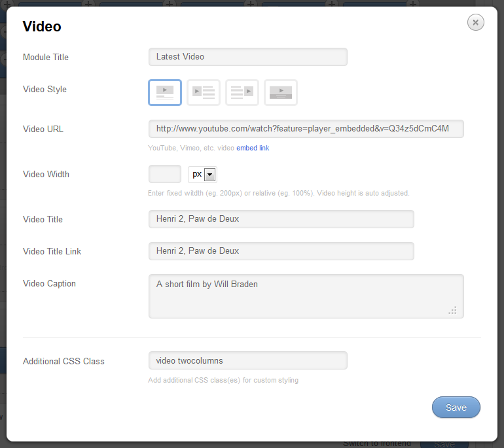Click the empty Video Width box

[165, 174]
